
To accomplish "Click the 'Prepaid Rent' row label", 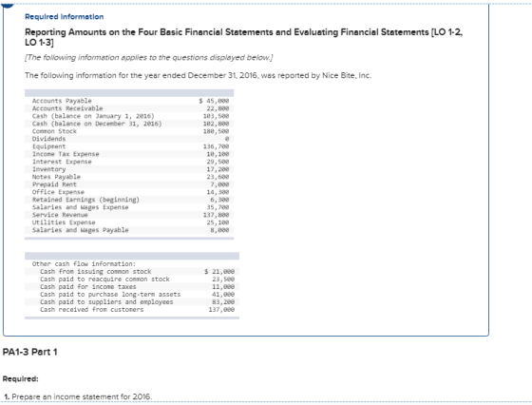I will pyautogui.click(x=54, y=184).
